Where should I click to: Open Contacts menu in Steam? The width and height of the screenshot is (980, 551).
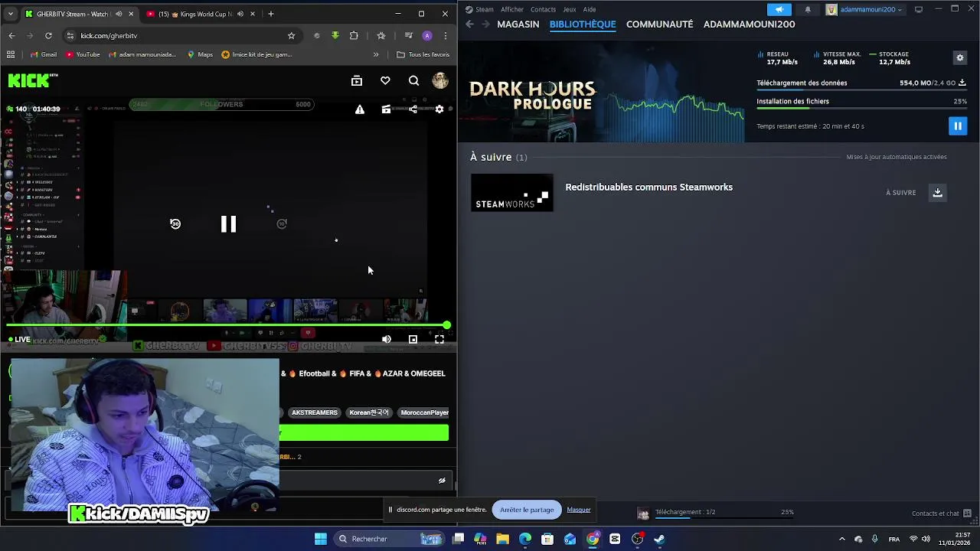(543, 9)
